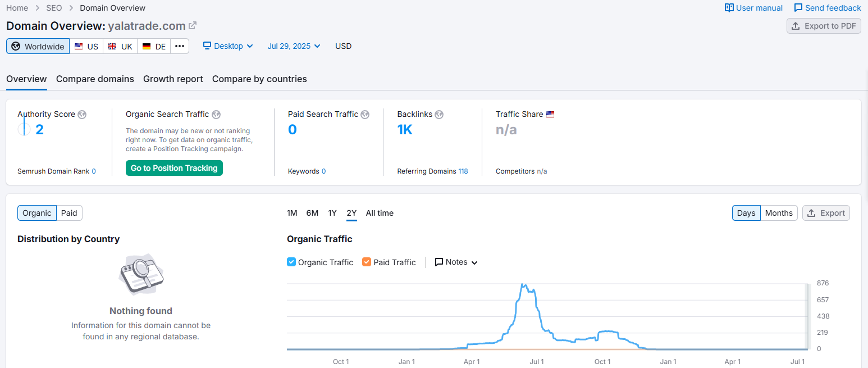Select the UK database
This screenshot has height=368, width=868.
click(120, 46)
